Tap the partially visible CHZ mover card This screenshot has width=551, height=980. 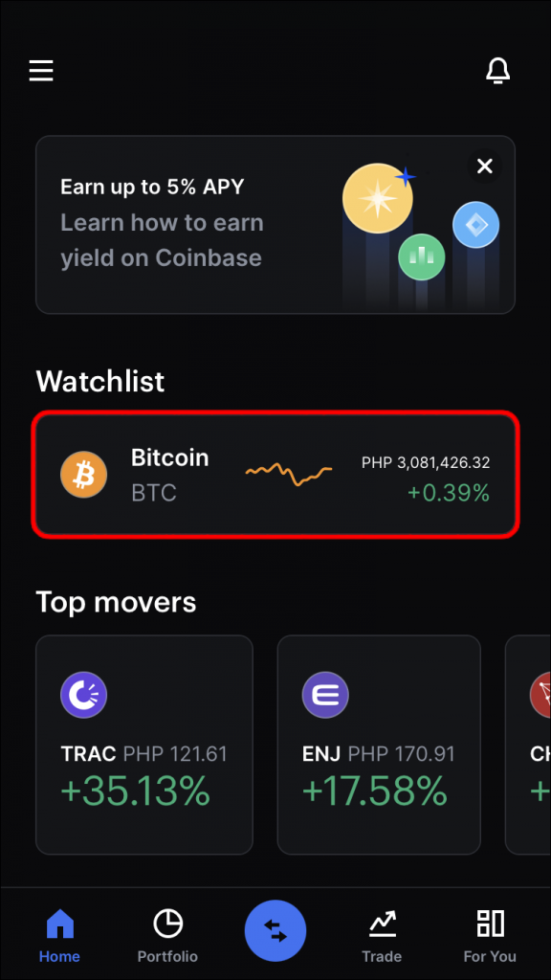pos(532,745)
